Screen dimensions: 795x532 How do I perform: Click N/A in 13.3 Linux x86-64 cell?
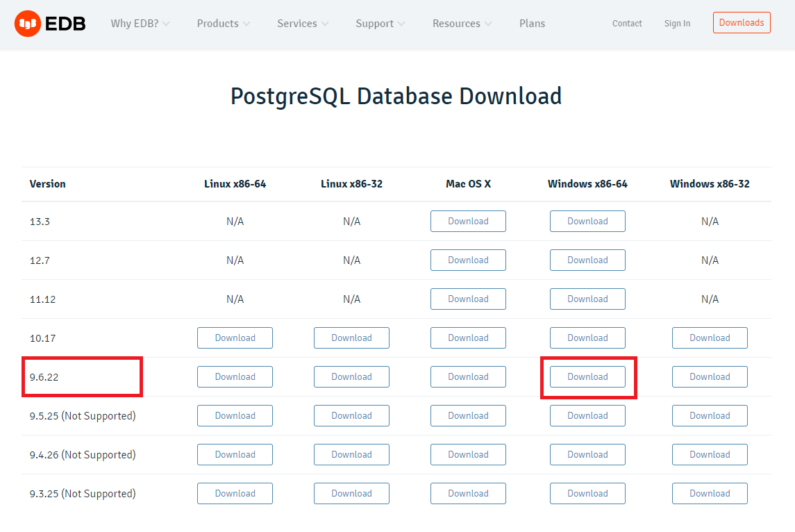coord(235,222)
